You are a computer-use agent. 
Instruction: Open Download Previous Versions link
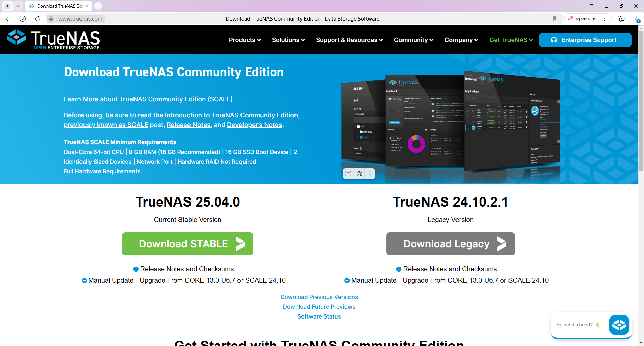pyautogui.click(x=319, y=297)
